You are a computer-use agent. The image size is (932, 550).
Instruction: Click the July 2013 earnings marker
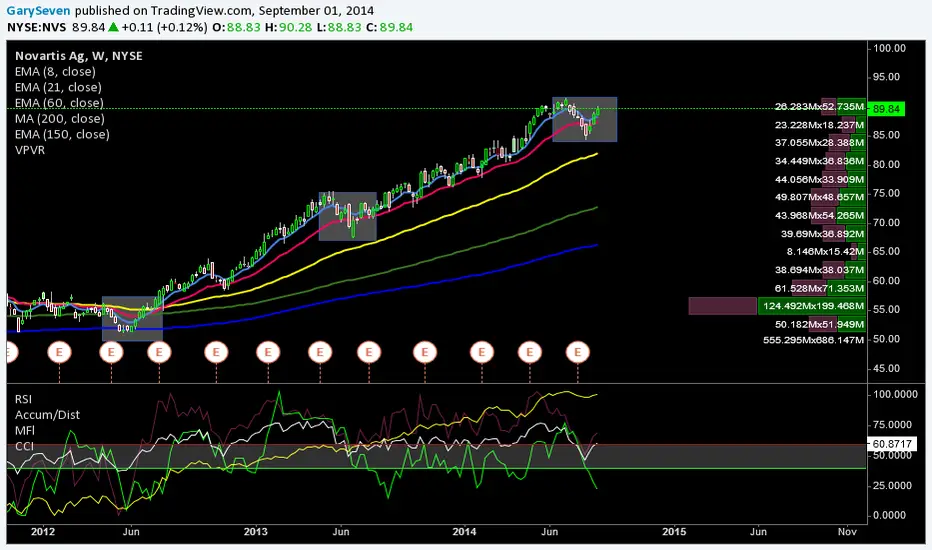(369, 352)
